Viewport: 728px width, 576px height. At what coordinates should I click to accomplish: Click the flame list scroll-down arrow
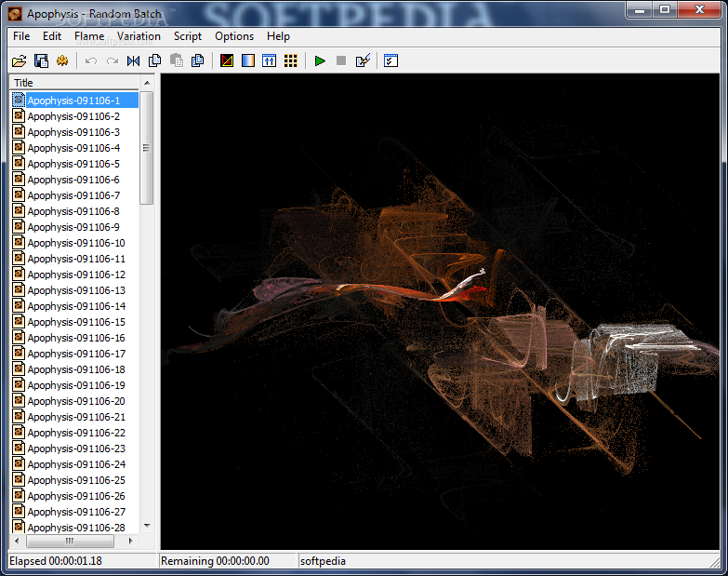coord(147,526)
